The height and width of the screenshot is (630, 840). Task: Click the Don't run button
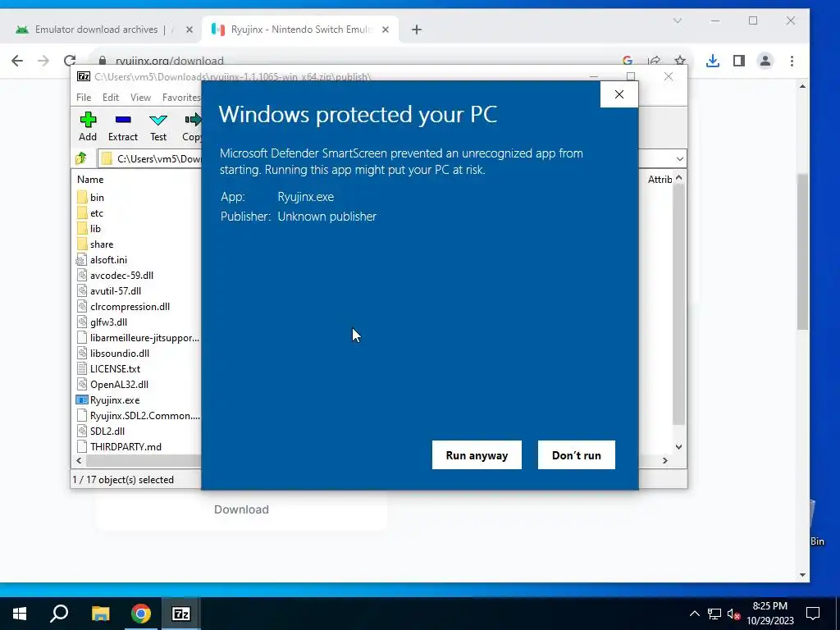coord(577,454)
